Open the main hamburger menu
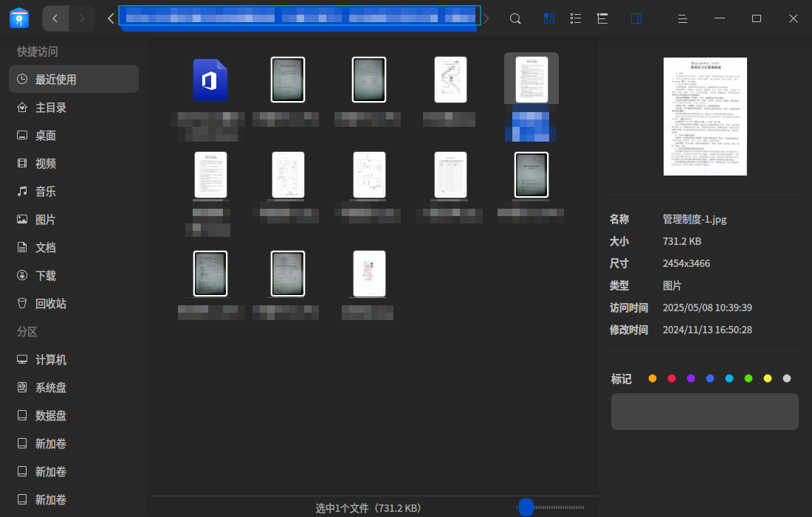 point(683,18)
